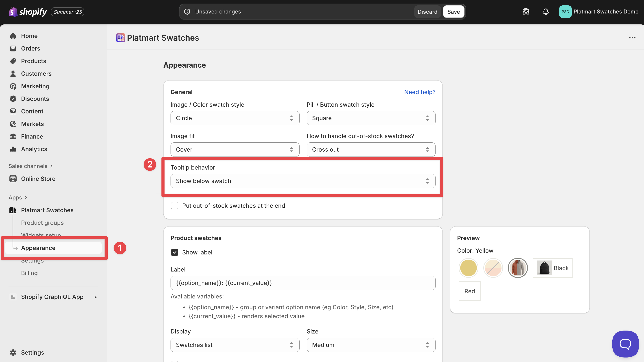Open the out-of-stock handling dropdown
The height and width of the screenshot is (362, 644).
tap(371, 150)
